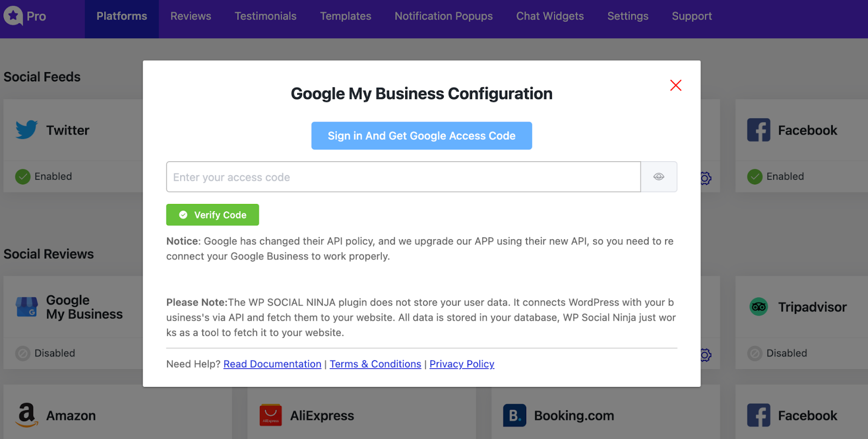Go to the Testimonials tab
Screen dimensions: 868x439
265,16
